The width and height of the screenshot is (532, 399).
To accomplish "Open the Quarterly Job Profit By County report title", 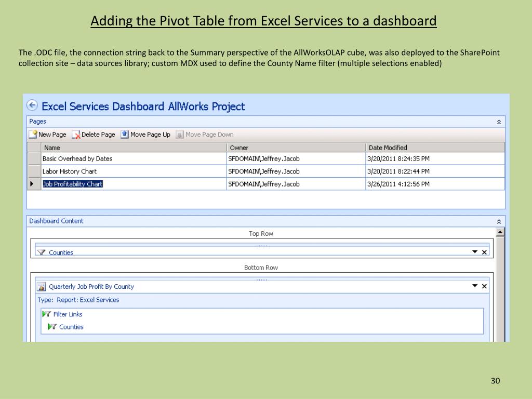I will [91, 287].
